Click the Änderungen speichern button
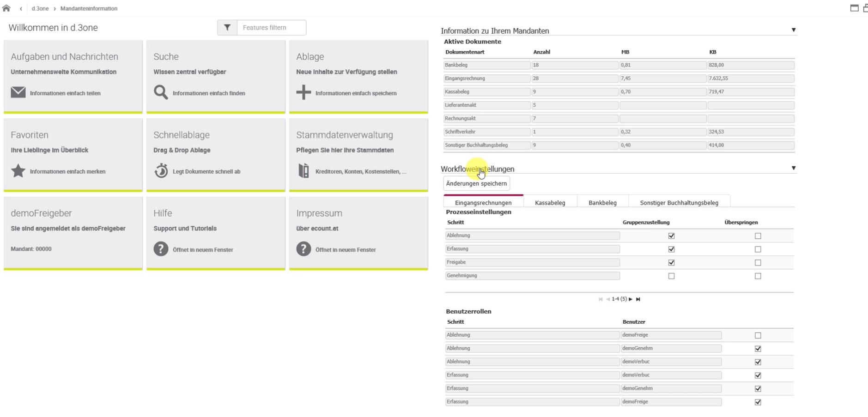This screenshot has width=868, height=417. click(x=476, y=183)
